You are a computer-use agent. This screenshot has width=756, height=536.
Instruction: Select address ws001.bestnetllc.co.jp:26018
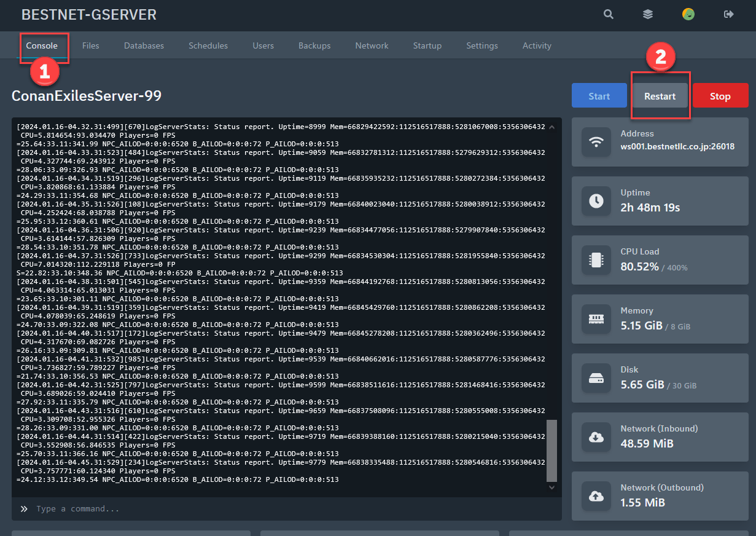[677, 147]
